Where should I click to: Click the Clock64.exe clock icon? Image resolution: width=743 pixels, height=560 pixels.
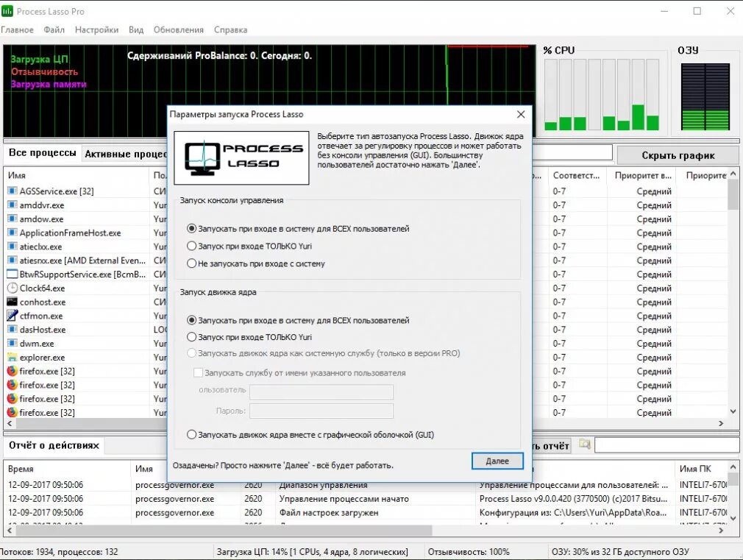(12, 288)
